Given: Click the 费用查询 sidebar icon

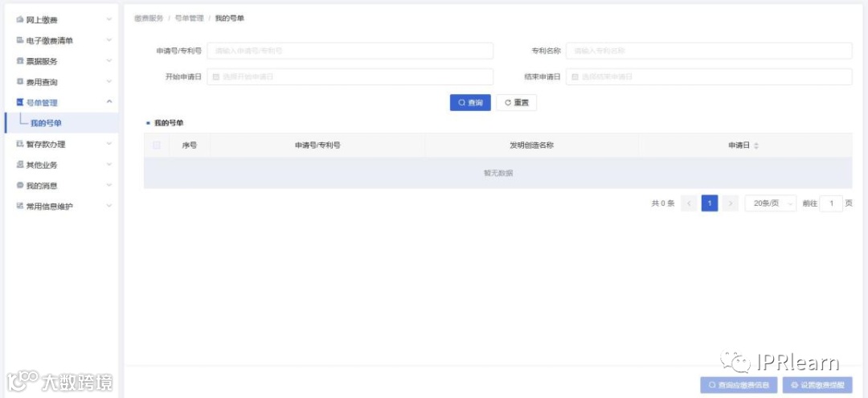Looking at the screenshot, I should click(20, 82).
